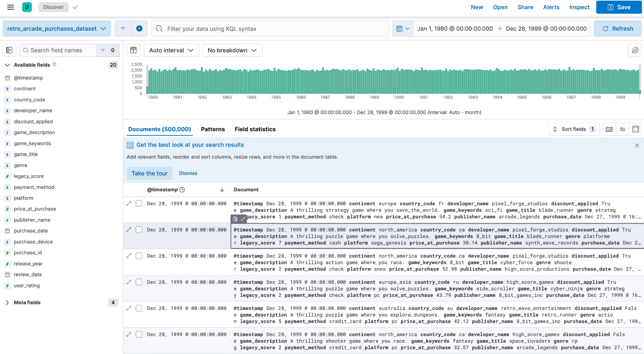Image resolution: width=644 pixels, height=354 pixels.
Task: Change sort direction on the @timestamp column
Action: (x=222, y=190)
